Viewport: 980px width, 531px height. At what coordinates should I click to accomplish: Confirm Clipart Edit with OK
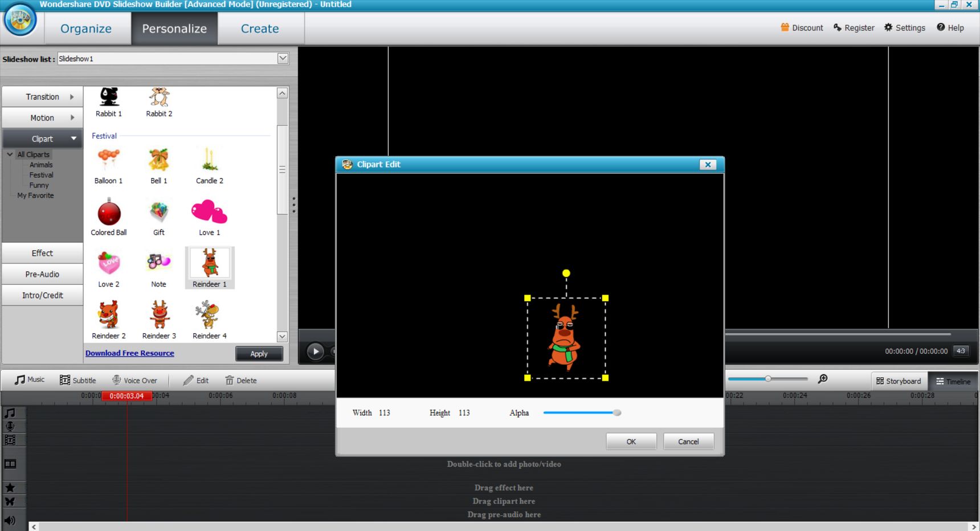point(631,442)
